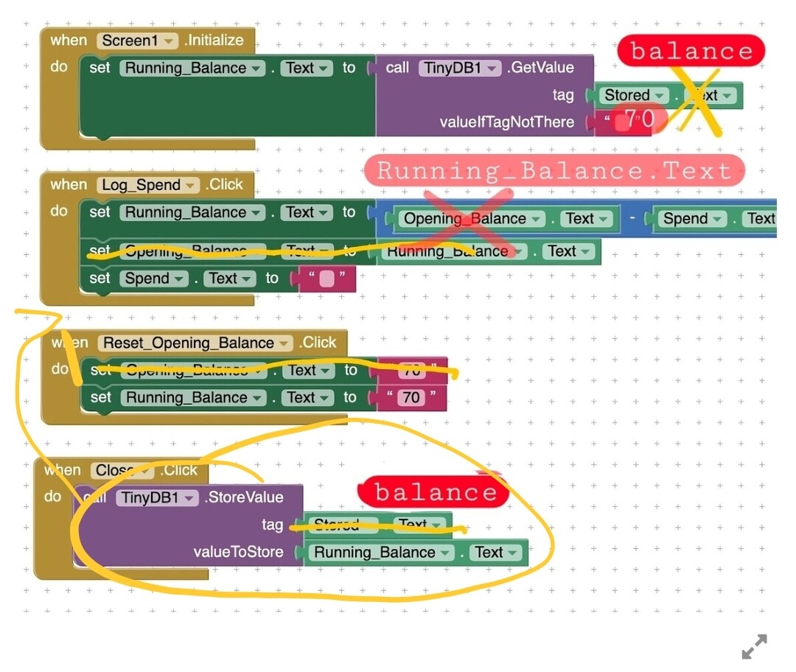Click the expand fullscreen arrows icon
The image size is (796, 672).
coord(754,646)
